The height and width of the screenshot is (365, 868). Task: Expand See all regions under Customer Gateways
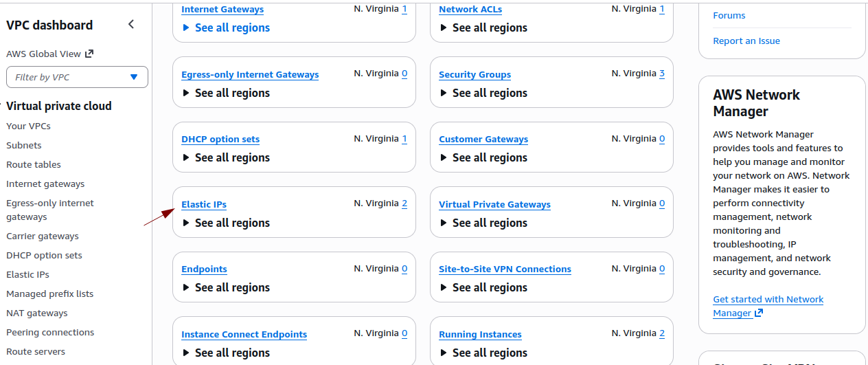(483, 157)
